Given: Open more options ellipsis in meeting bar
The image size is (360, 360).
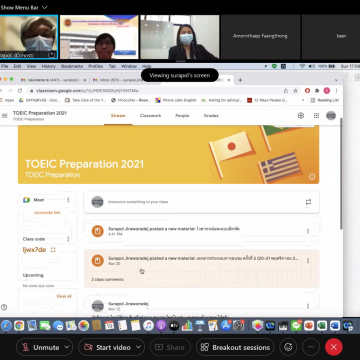Looking at the screenshot, I should coord(311,347).
